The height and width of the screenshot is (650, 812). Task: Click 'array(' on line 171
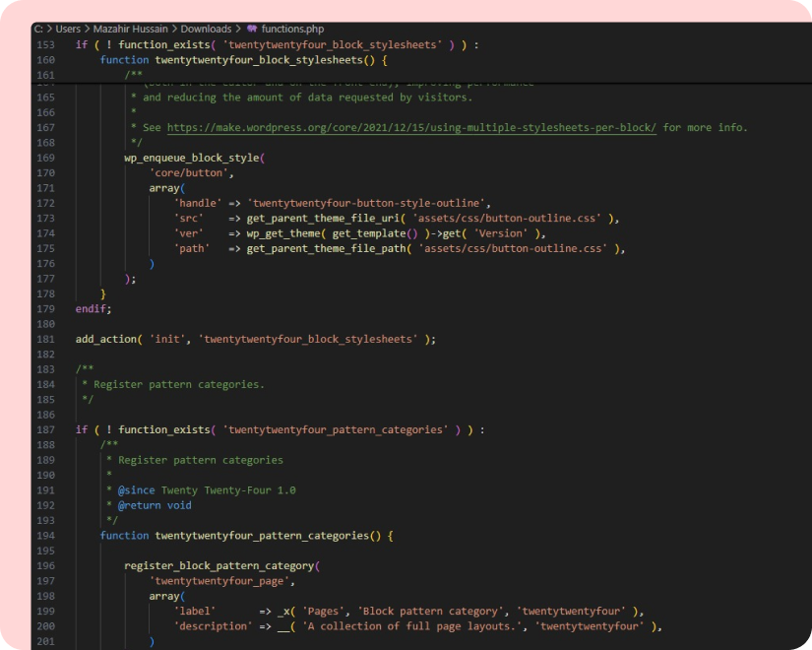(x=166, y=188)
